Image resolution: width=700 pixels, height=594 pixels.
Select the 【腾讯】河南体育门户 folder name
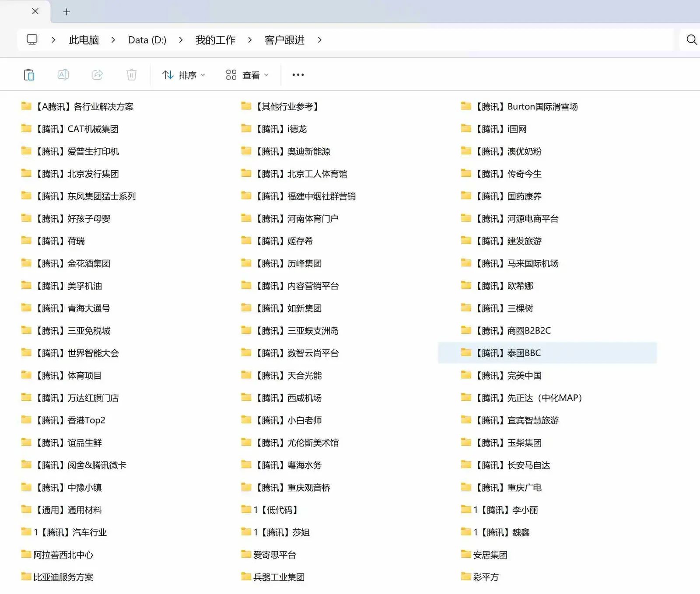coord(297,219)
